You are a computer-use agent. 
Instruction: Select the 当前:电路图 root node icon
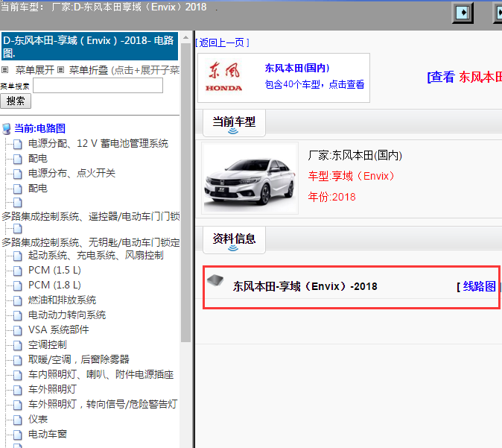7,129
